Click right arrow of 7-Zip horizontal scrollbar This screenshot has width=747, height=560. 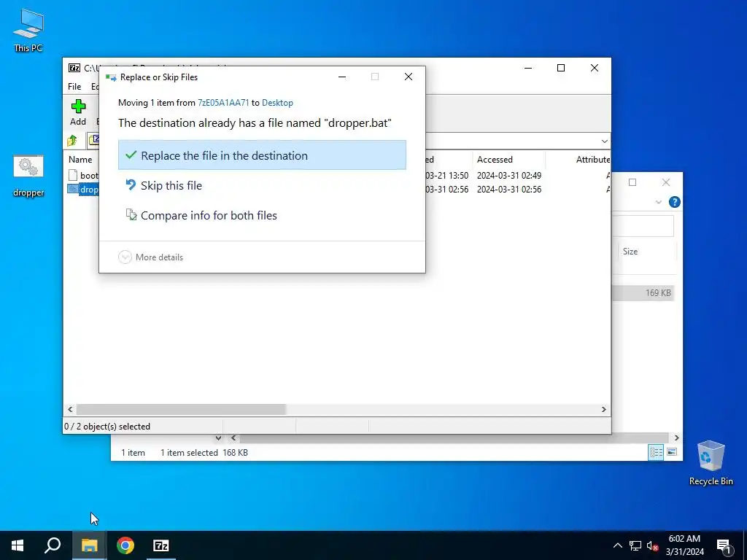click(x=603, y=409)
